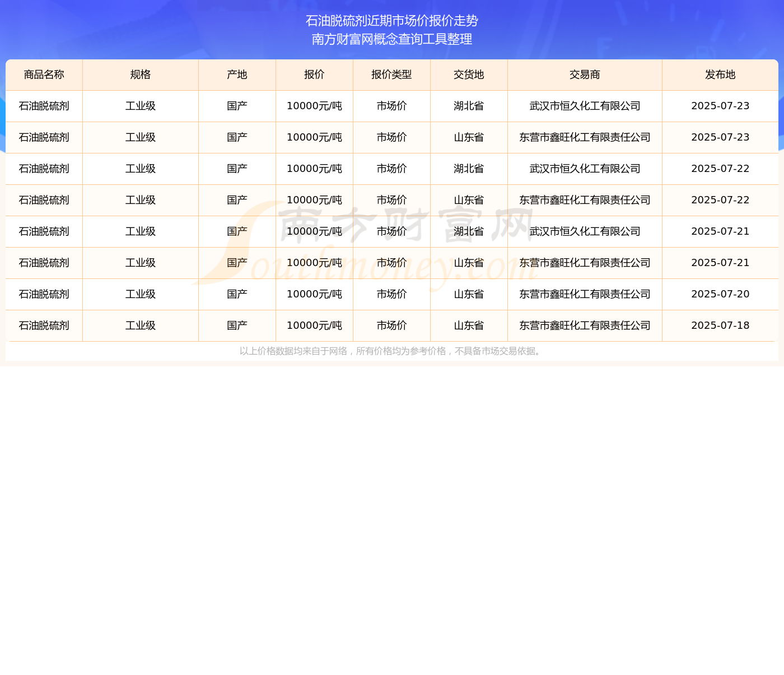Click 石油脱硫剂 in the 2025-07-20 row
Viewport: 784px width, 675px height.
tap(44, 294)
